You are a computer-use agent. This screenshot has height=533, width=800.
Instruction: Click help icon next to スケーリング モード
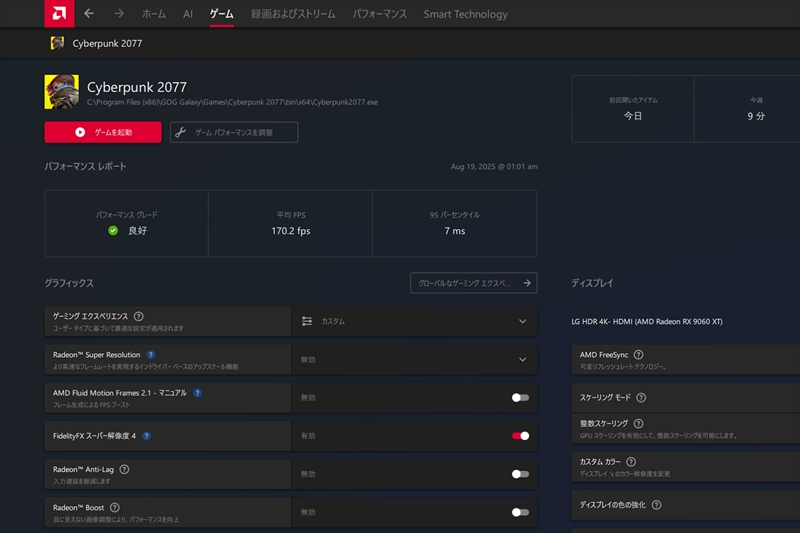click(x=641, y=397)
